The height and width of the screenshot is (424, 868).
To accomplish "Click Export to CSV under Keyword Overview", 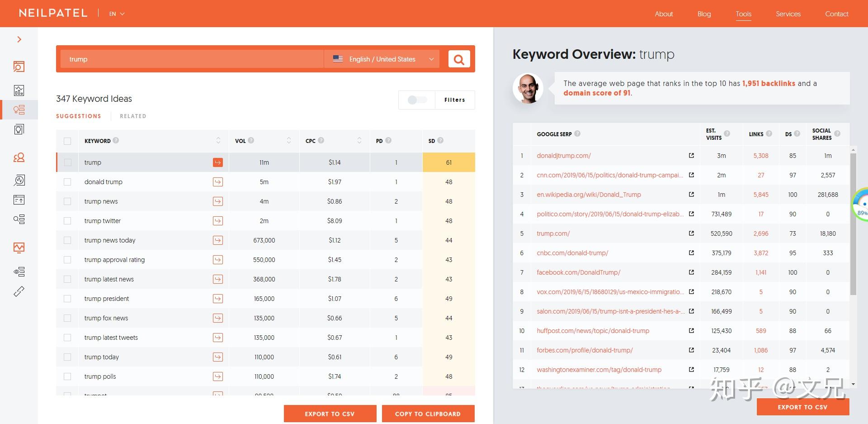I will tap(803, 407).
